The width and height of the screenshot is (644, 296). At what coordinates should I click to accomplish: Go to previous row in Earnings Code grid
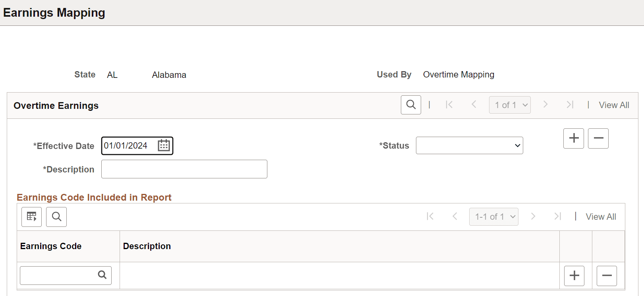pos(455,216)
